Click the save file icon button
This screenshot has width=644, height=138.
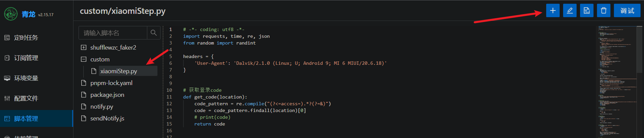pyautogui.click(x=586, y=10)
